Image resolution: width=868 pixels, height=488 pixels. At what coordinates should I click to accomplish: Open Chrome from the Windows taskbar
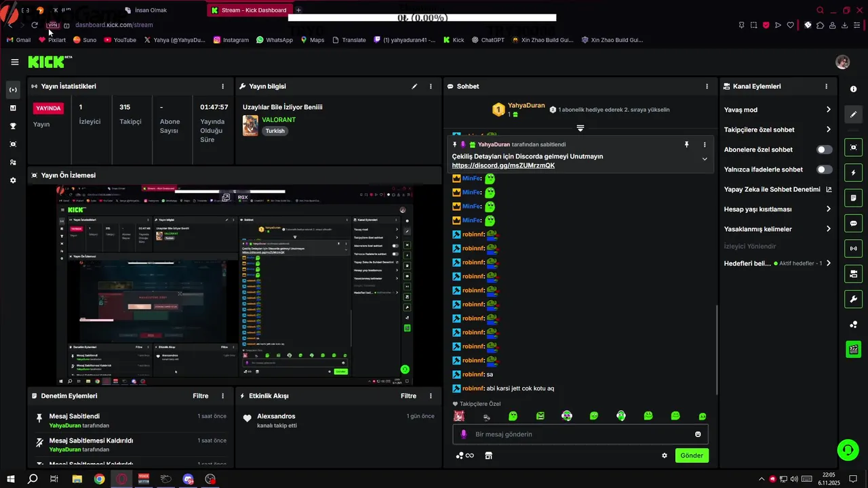(x=99, y=479)
